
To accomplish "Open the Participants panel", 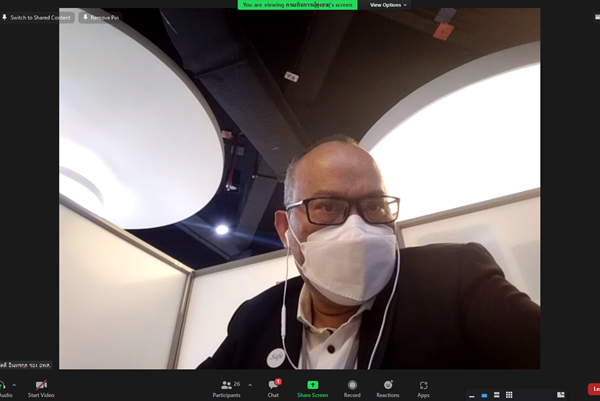I will pos(227,389).
